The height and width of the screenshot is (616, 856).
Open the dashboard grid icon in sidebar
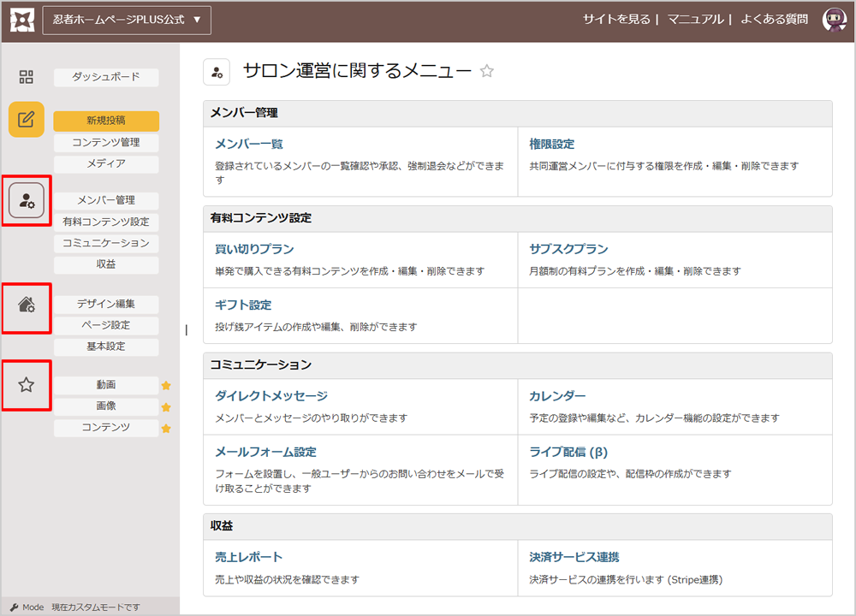[x=27, y=78]
